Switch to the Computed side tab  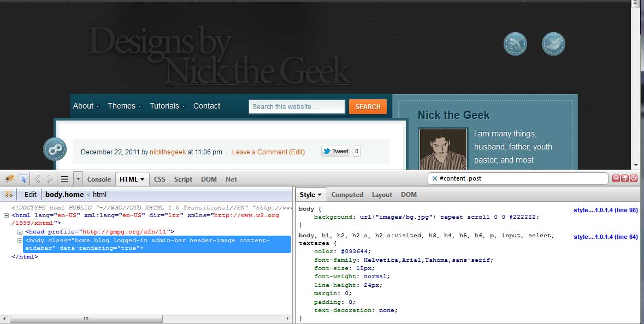[347, 195]
